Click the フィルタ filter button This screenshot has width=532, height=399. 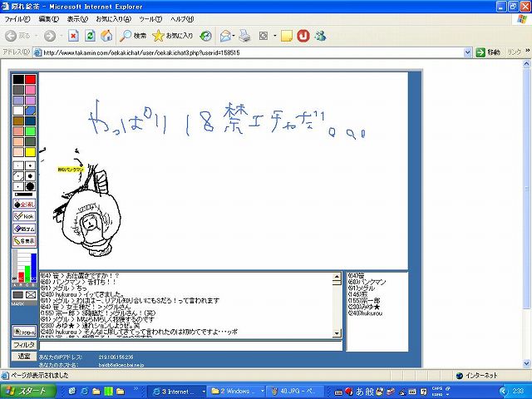coord(24,345)
